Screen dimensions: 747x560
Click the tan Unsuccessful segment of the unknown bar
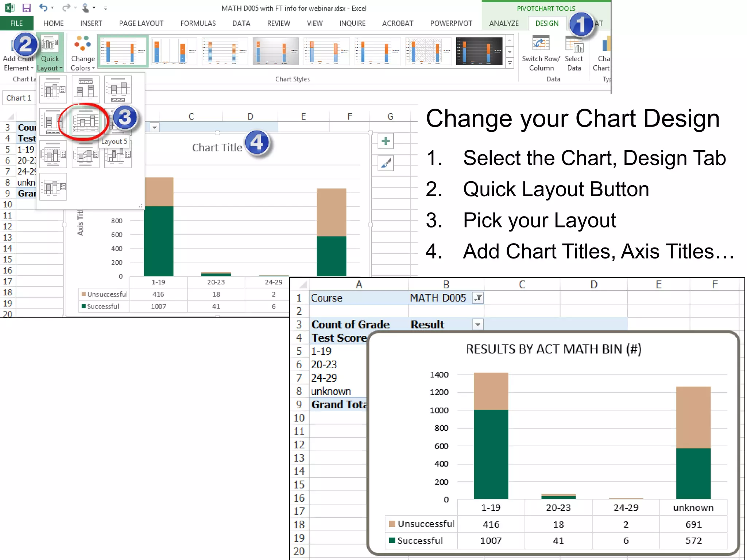pos(693,417)
